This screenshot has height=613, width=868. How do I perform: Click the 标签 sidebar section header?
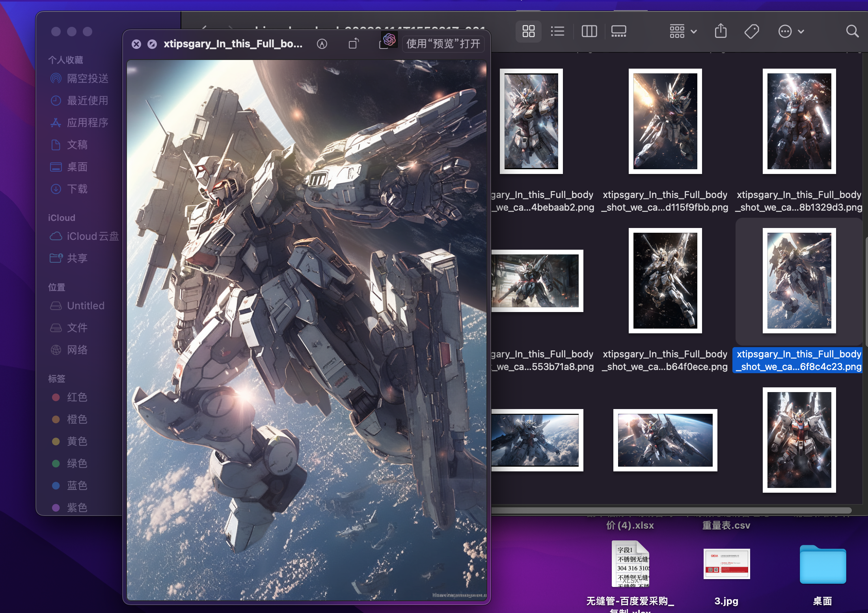click(x=57, y=379)
